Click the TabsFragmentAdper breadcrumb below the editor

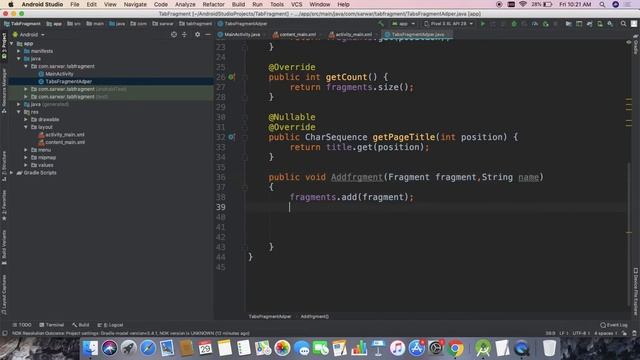pyautogui.click(x=270, y=316)
